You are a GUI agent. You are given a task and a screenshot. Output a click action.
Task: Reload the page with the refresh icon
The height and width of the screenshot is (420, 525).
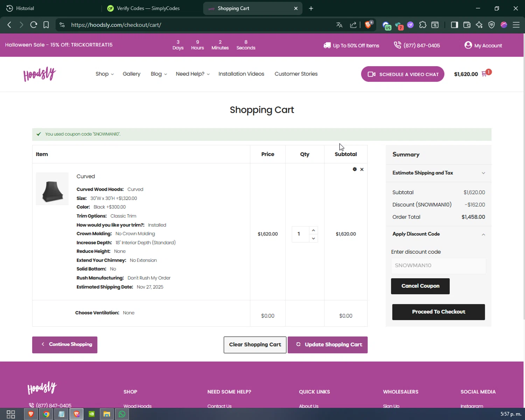tap(34, 25)
